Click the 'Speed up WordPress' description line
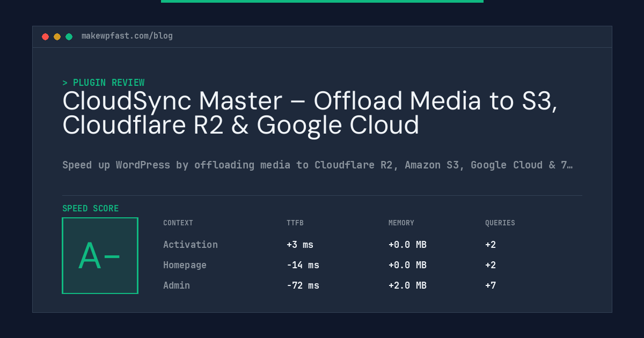The height and width of the screenshot is (338, 644). [318, 165]
